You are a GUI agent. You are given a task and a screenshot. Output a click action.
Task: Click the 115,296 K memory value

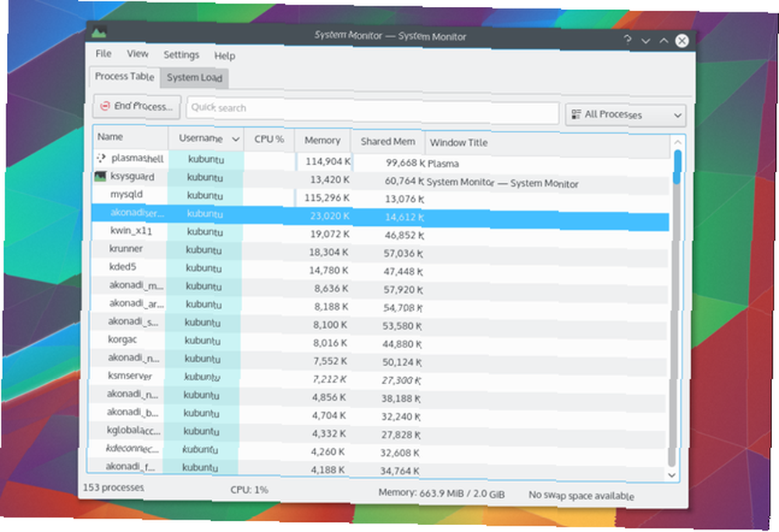pyautogui.click(x=327, y=198)
